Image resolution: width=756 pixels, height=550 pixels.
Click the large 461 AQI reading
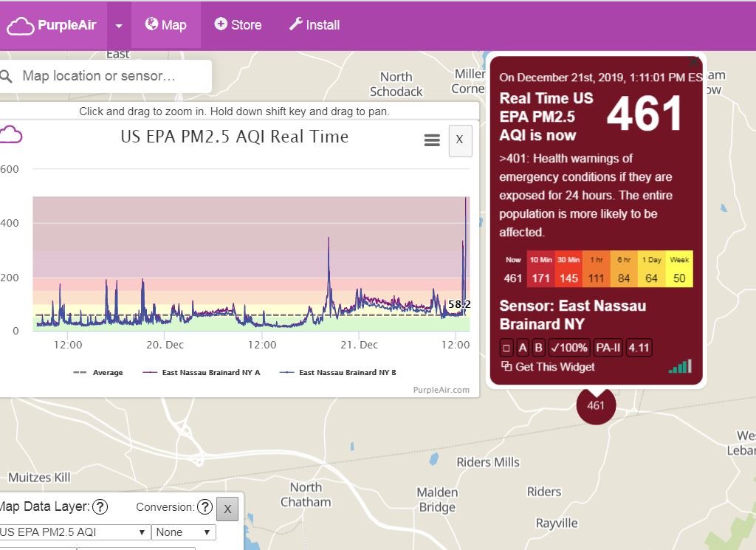[644, 114]
